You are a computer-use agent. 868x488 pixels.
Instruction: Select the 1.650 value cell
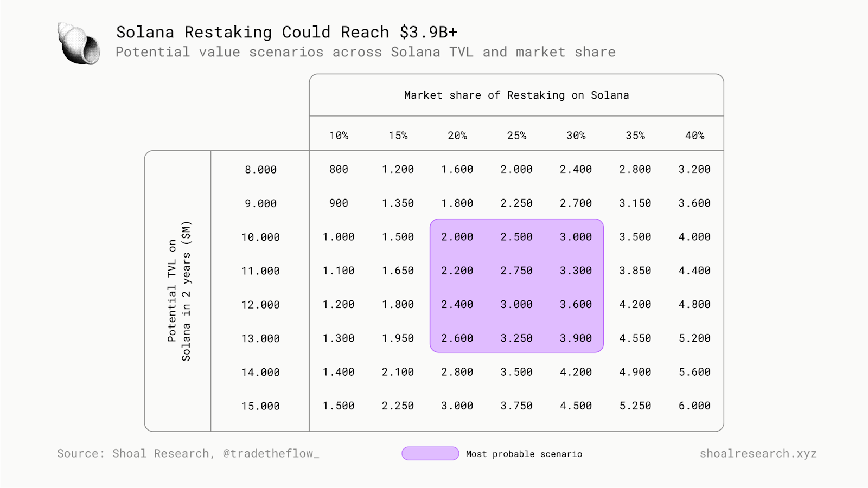[x=398, y=271]
